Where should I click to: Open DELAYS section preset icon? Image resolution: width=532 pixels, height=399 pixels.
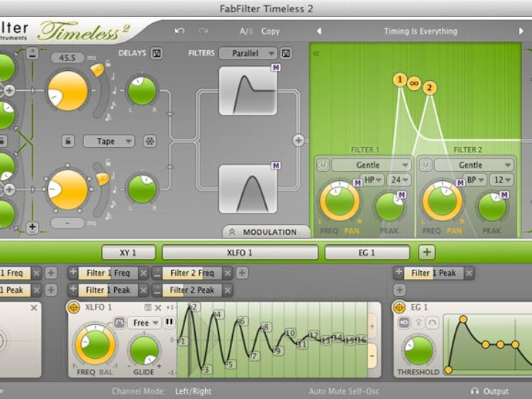(x=157, y=53)
